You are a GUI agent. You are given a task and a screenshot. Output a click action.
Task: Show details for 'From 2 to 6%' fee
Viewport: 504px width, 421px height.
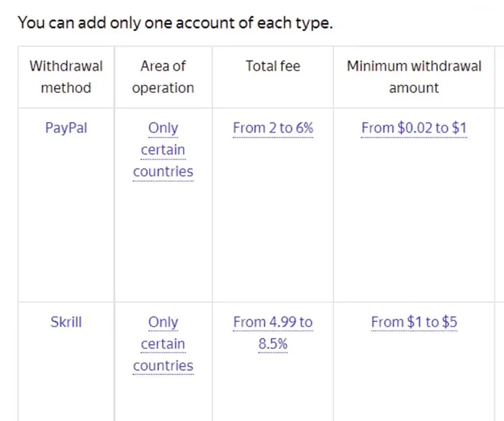[x=273, y=128]
